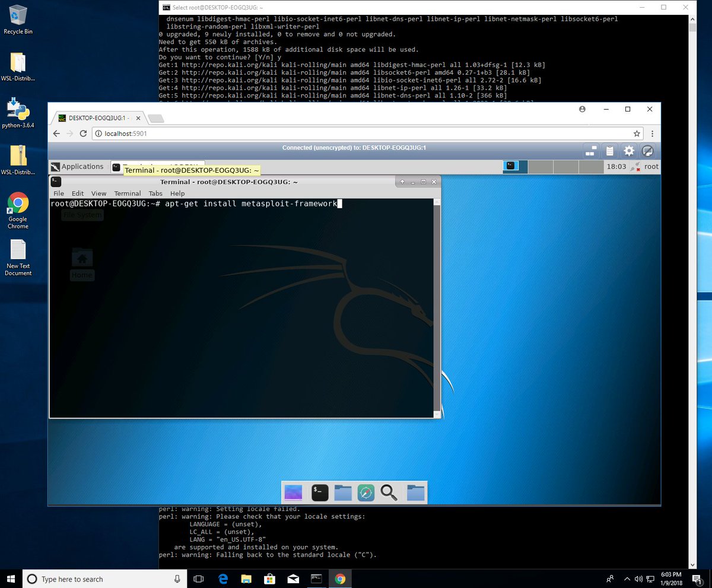Open Microsoft Edge from the taskbar
Viewport: 712px width, 588px height.
pyautogui.click(x=224, y=579)
